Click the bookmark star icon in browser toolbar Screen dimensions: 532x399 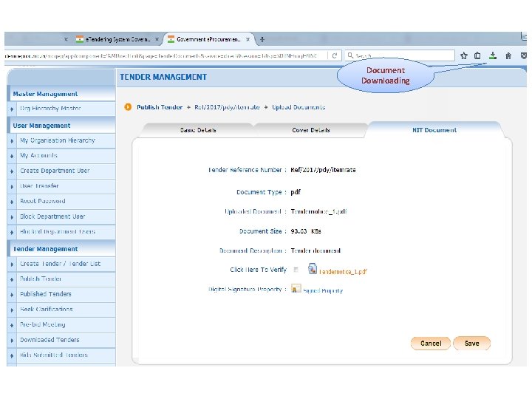coord(464,55)
